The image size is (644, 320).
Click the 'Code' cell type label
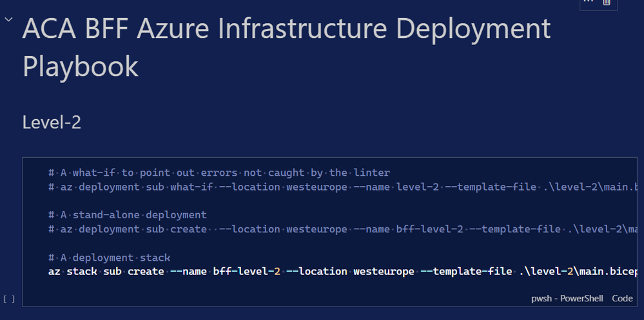click(x=622, y=298)
